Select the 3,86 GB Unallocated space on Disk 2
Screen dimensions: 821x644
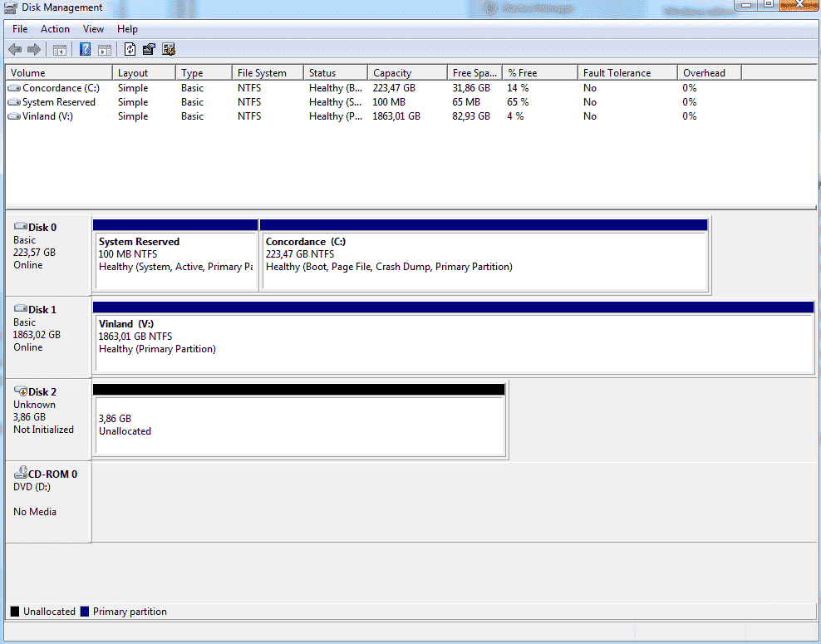[x=299, y=420]
